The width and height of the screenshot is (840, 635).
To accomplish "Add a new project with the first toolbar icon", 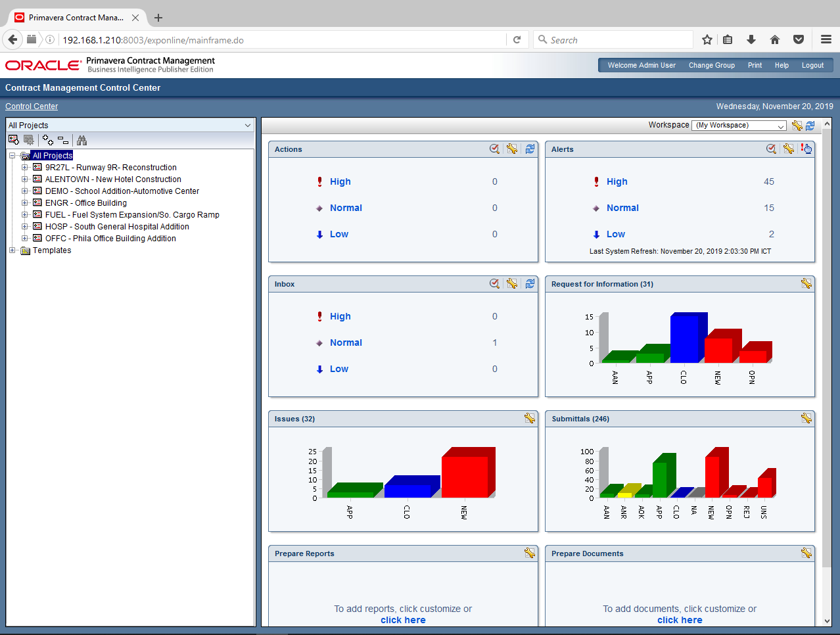I will click(13, 139).
